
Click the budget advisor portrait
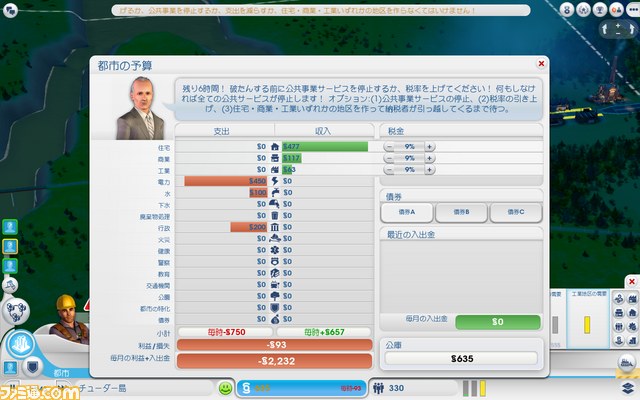[141, 109]
